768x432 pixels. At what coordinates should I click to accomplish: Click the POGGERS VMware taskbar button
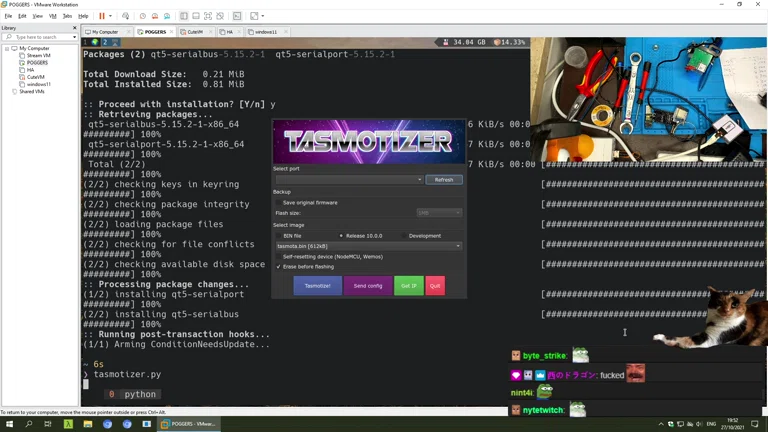189,424
